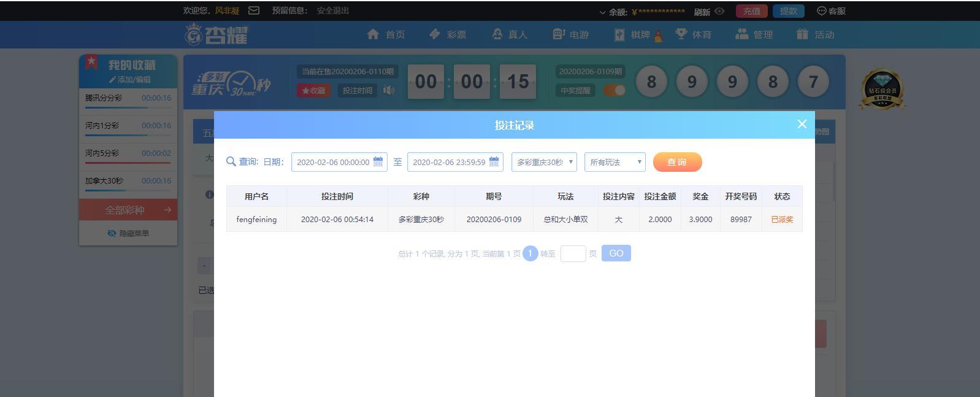Open the end date calendar icon
Viewport: 980px width, 397px height.
[x=494, y=162]
